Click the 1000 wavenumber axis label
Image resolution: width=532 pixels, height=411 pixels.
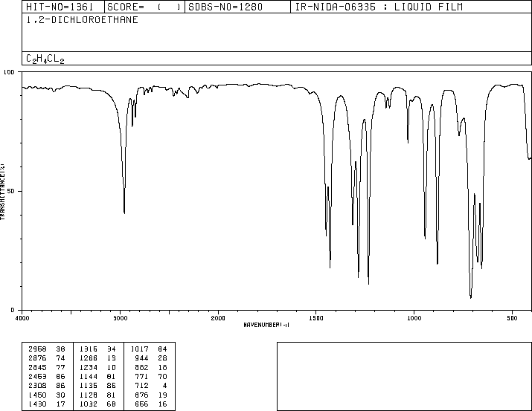(x=414, y=318)
